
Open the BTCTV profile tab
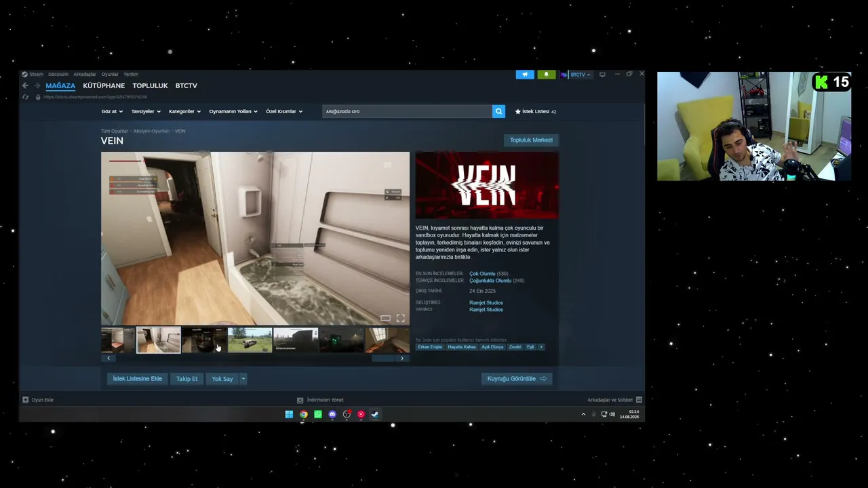(186, 86)
